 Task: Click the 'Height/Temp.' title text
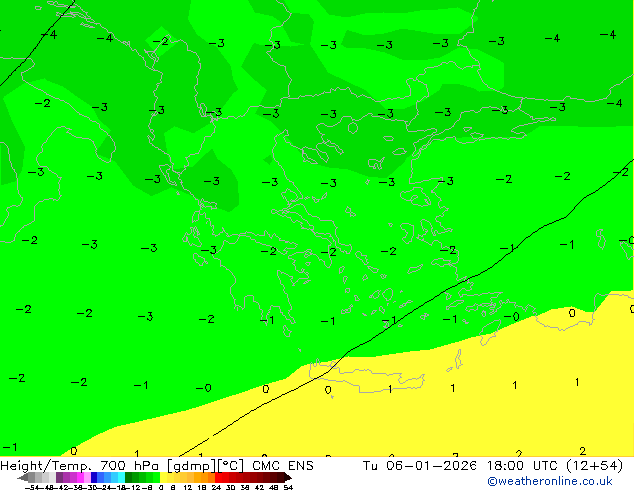tap(46, 466)
